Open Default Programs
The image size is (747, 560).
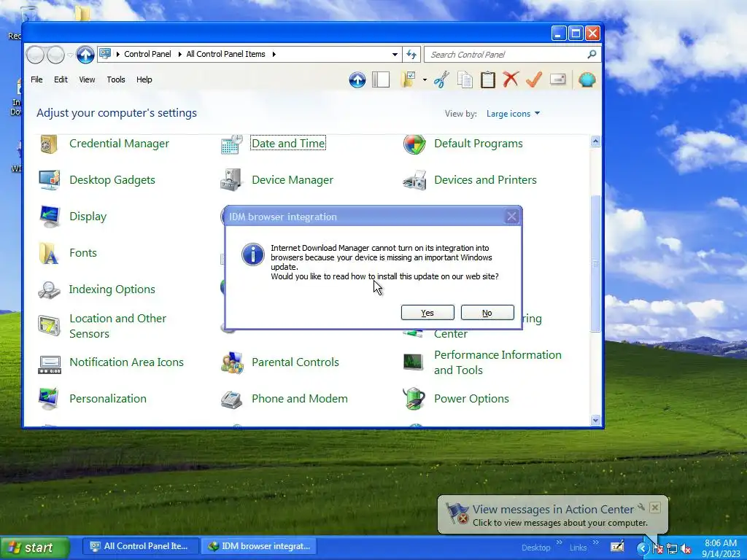click(479, 144)
